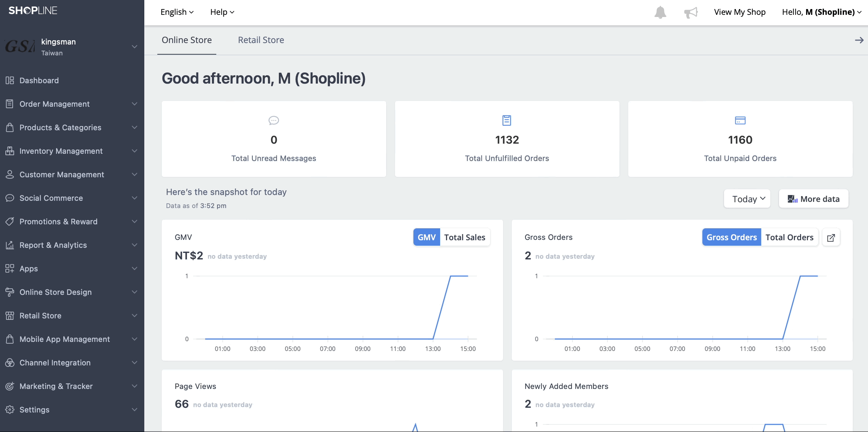Click the Inventory Management boxes icon
868x432 pixels.
point(10,151)
